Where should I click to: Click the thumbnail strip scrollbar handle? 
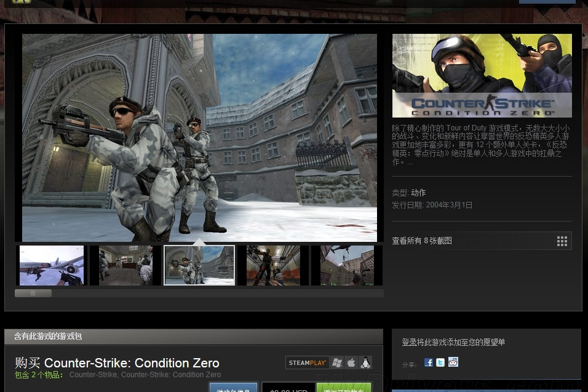33,294
